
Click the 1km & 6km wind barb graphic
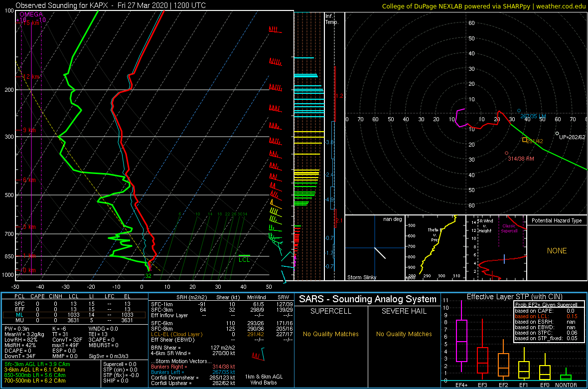pyautogui.click(x=259, y=355)
